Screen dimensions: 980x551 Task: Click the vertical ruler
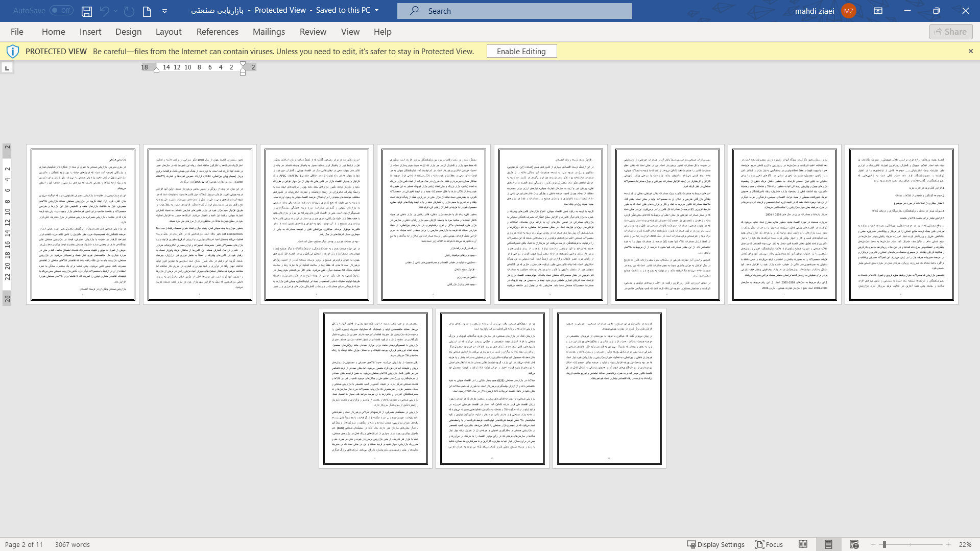click(7, 225)
